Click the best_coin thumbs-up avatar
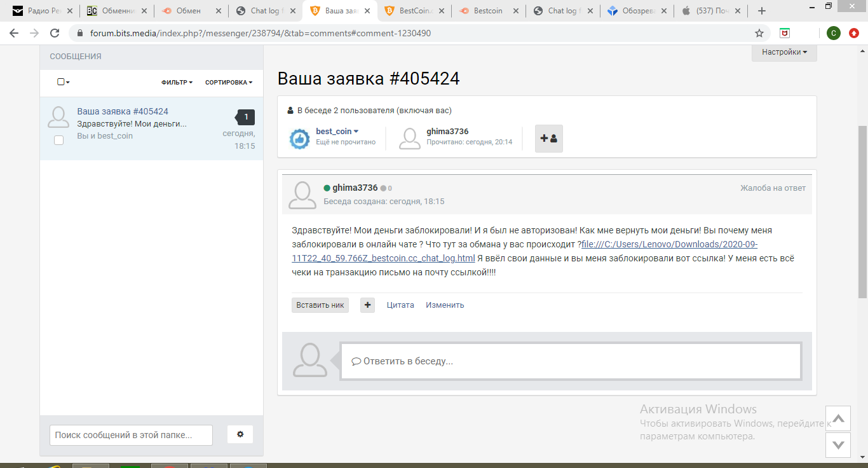 pyautogui.click(x=299, y=139)
